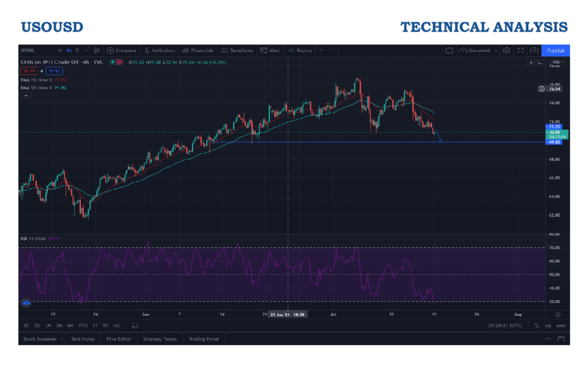
Task: Click the Compare symbol plus icon
Action: click(111, 51)
